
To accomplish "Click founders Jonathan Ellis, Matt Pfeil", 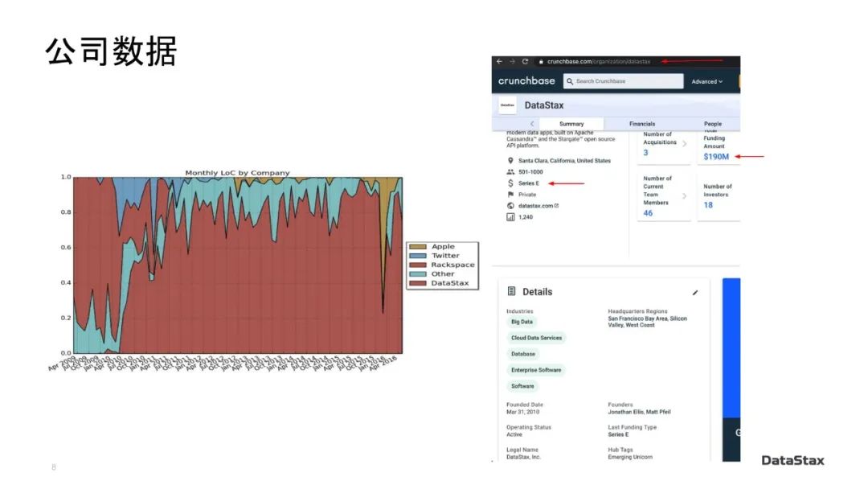I will pos(639,412).
